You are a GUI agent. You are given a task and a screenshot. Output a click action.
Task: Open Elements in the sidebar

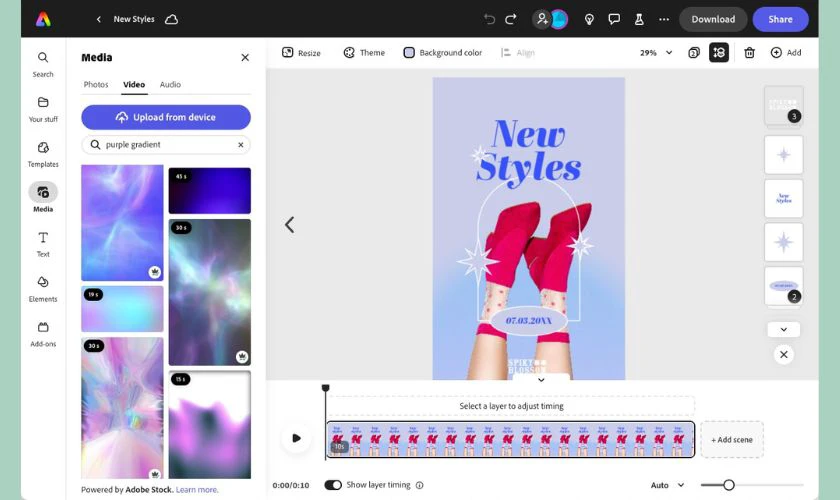pyautogui.click(x=43, y=289)
